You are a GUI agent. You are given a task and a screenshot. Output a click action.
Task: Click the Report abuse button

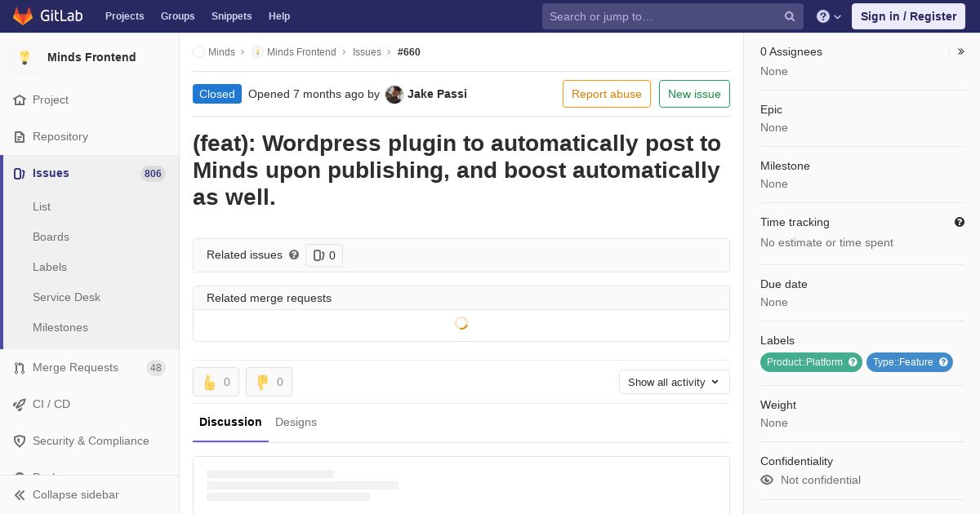pos(606,94)
